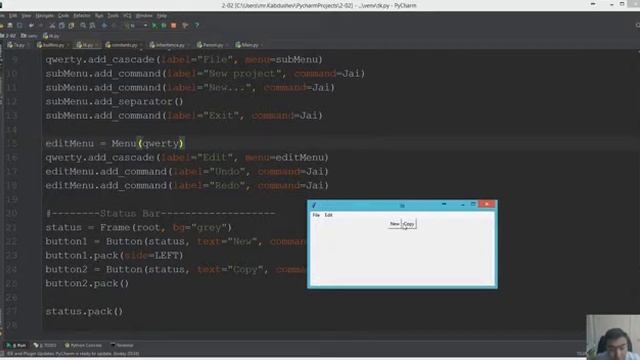
Task: Click the button1.pack(side=LEFT) line
Action: [x=114, y=256]
